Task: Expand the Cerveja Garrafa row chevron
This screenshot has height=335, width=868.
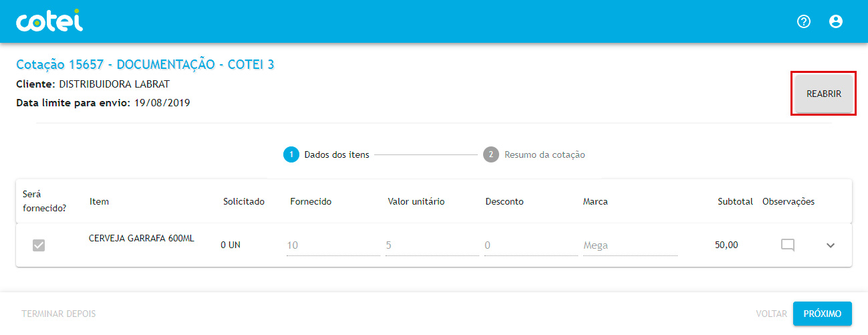Action: coord(831,245)
